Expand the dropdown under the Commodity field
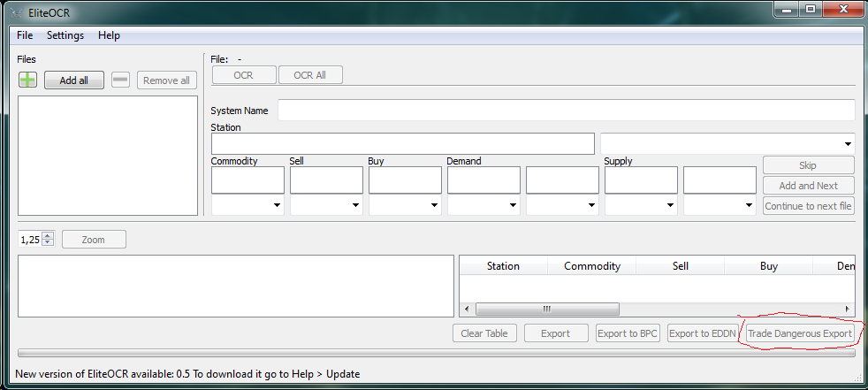This screenshot has width=868, height=390. coord(277,206)
